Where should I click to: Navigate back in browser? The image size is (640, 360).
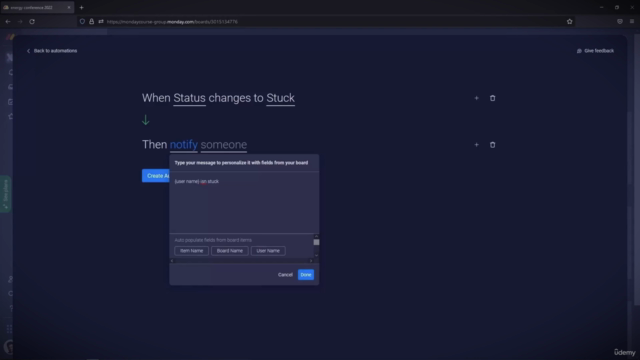8,22
